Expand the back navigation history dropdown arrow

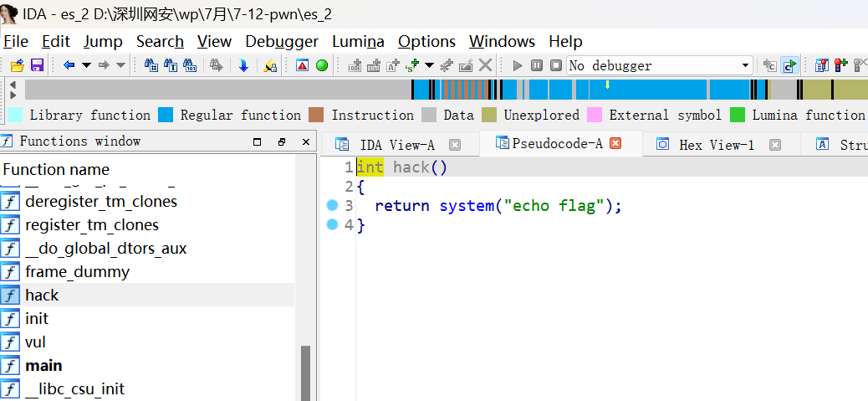pos(86,65)
